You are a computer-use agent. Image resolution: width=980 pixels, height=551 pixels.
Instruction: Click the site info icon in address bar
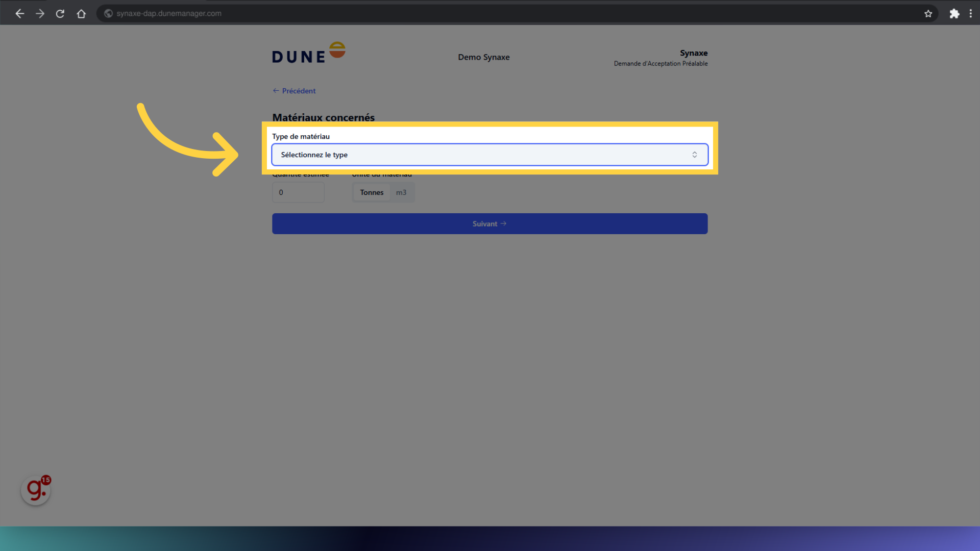pos(108,14)
